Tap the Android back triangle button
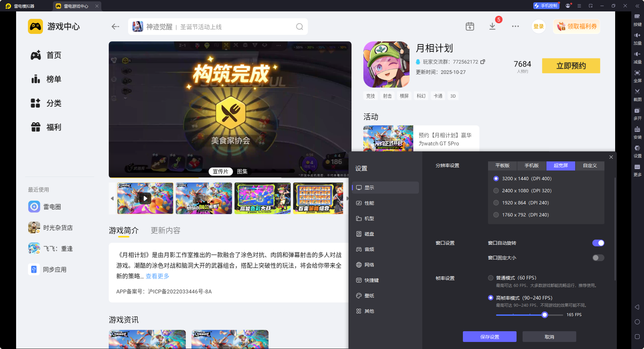The height and width of the screenshot is (349, 644). coord(637,307)
